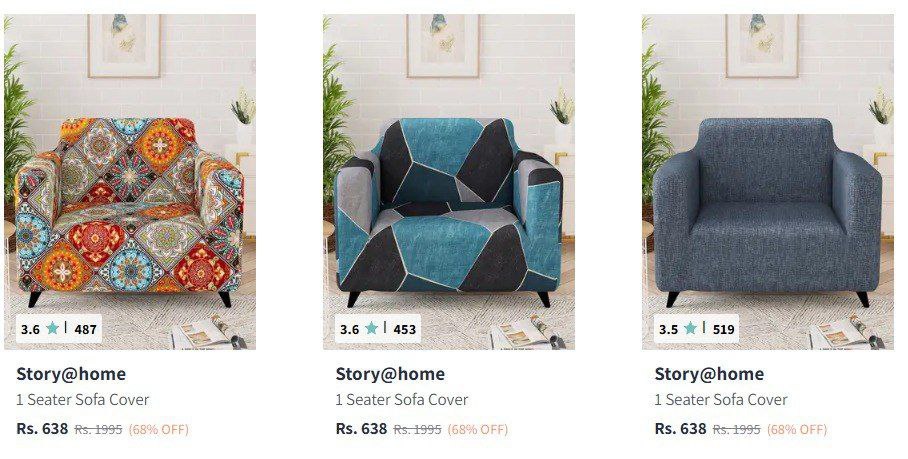Image resolution: width=908 pixels, height=459 pixels.
Task: Open the colorful mandala sofa cover image
Action: (x=130, y=182)
